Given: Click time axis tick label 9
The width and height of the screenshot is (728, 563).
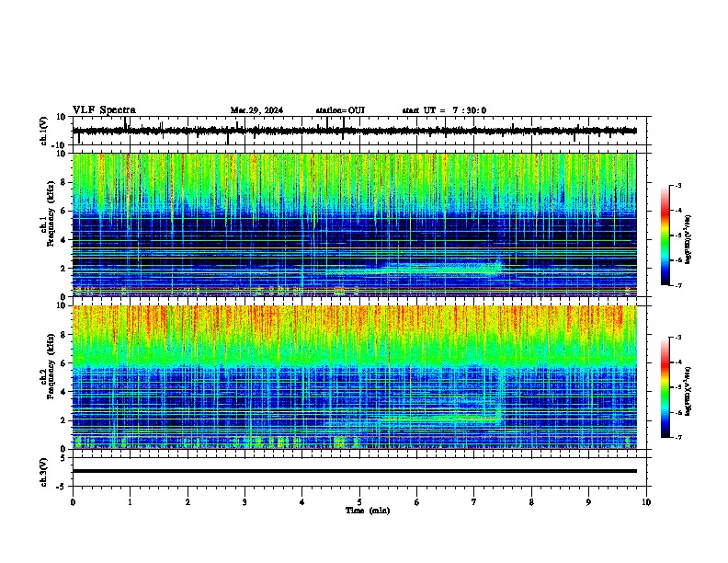Looking at the screenshot, I should 588,502.
